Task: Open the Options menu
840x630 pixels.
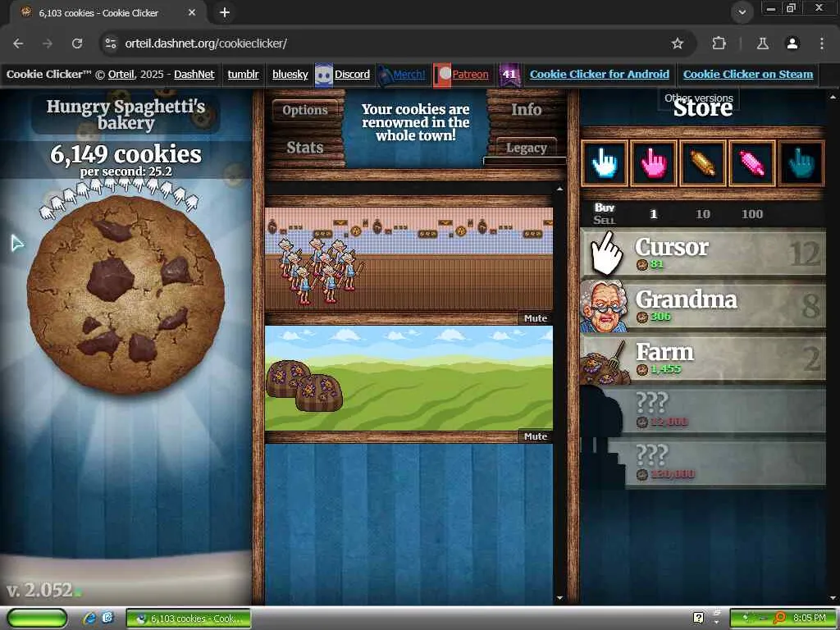Action: click(x=305, y=110)
